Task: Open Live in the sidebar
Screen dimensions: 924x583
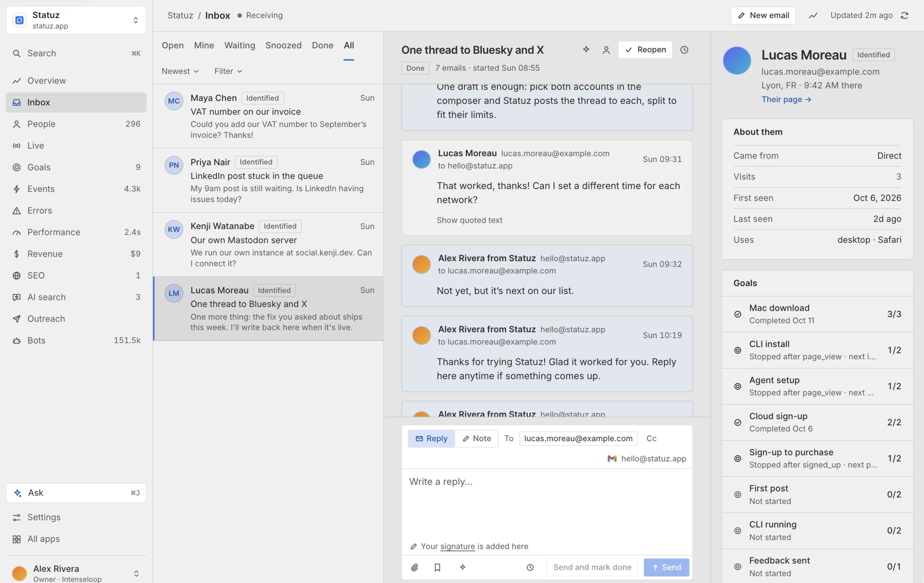Action: pyautogui.click(x=76, y=146)
